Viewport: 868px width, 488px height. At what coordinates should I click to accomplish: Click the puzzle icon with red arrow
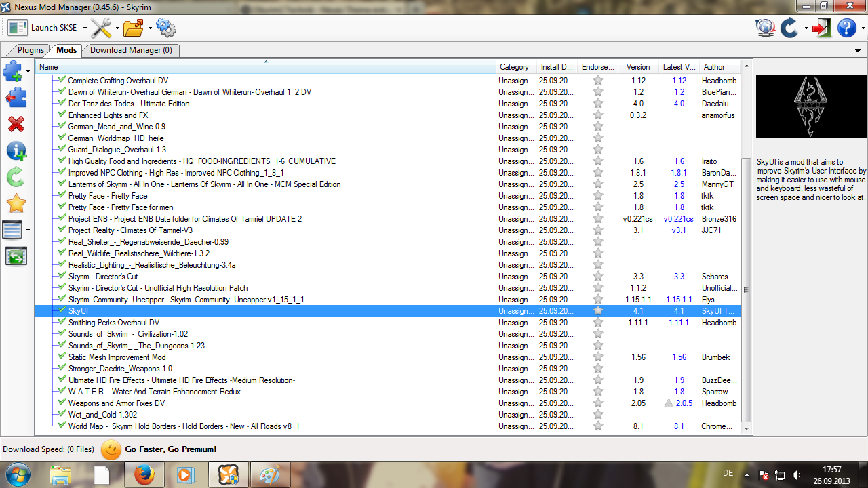tap(16, 97)
